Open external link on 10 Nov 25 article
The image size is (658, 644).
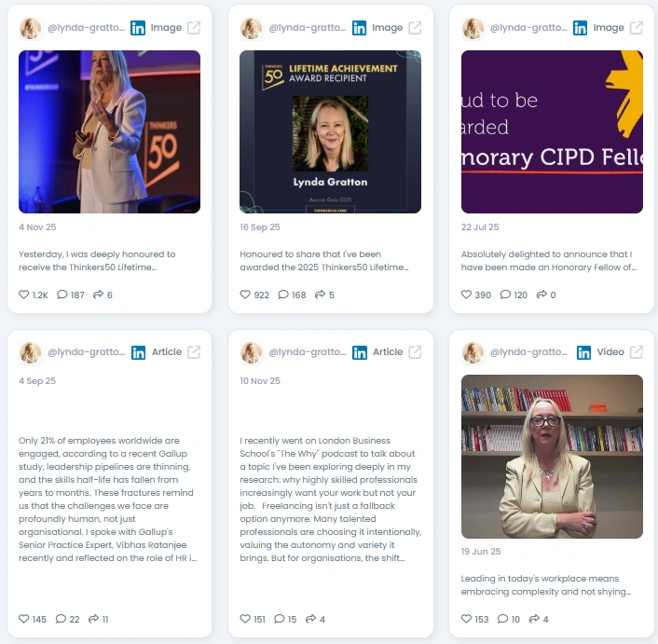point(415,352)
